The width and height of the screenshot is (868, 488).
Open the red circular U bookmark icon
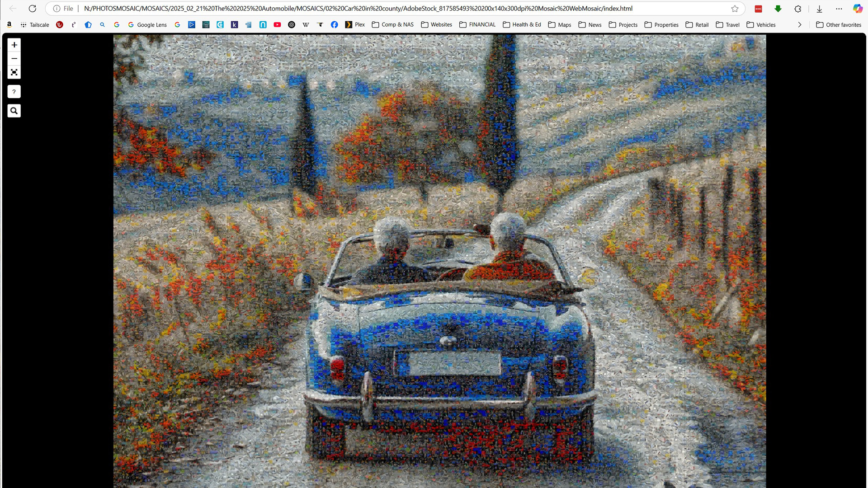(x=60, y=24)
